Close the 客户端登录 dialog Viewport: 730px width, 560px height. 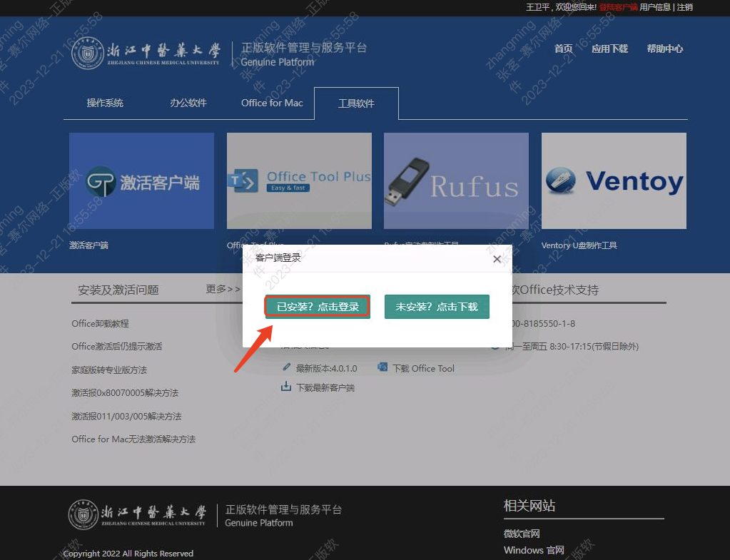tap(497, 259)
